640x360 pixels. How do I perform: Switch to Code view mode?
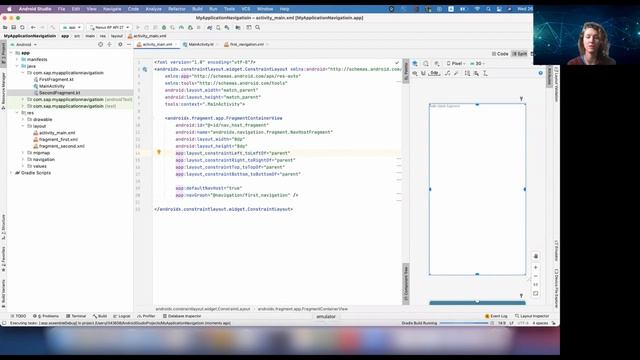coord(500,54)
